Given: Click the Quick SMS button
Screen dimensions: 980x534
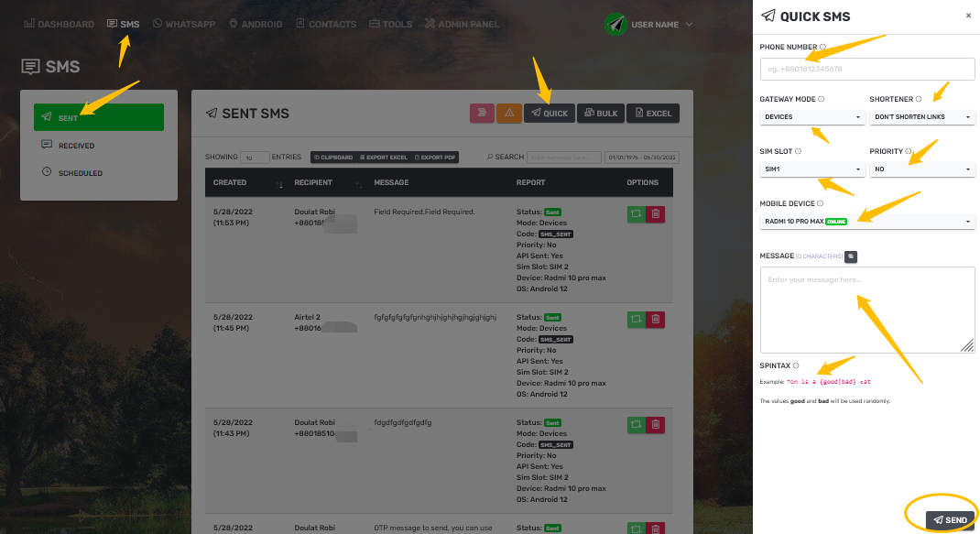Looking at the screenshot, I should click(x=550, y=114).
